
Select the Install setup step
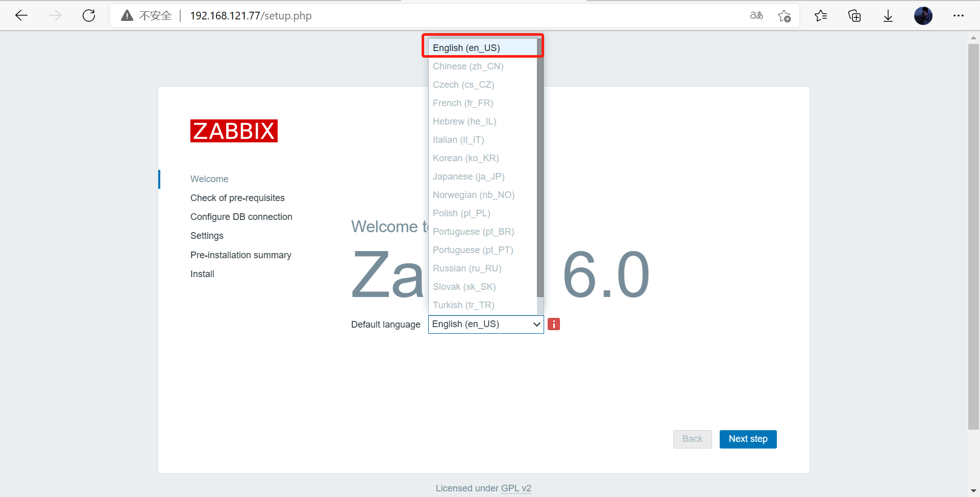tap(202, 274)
